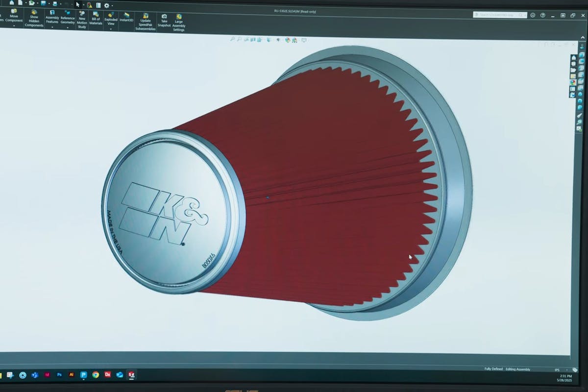Open Large Assembly Settings
The image size is (588, 392).
pos(179,21)
